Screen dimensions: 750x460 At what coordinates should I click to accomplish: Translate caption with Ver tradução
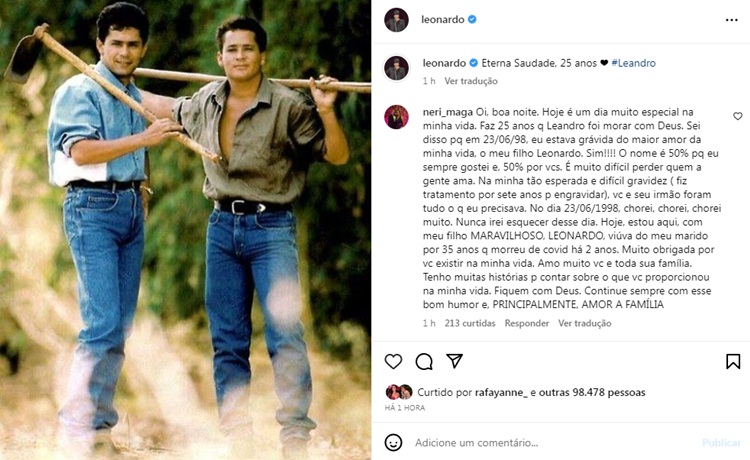470,81
